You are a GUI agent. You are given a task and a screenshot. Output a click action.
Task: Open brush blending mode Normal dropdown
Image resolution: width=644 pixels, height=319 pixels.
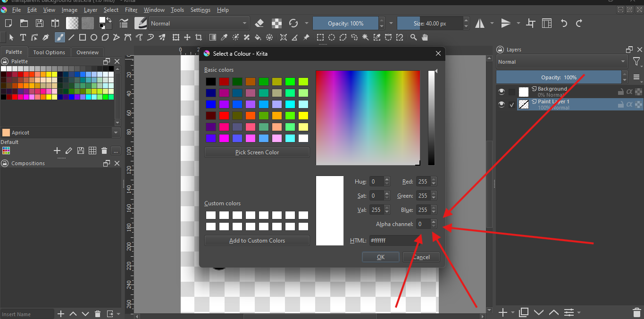199,23
